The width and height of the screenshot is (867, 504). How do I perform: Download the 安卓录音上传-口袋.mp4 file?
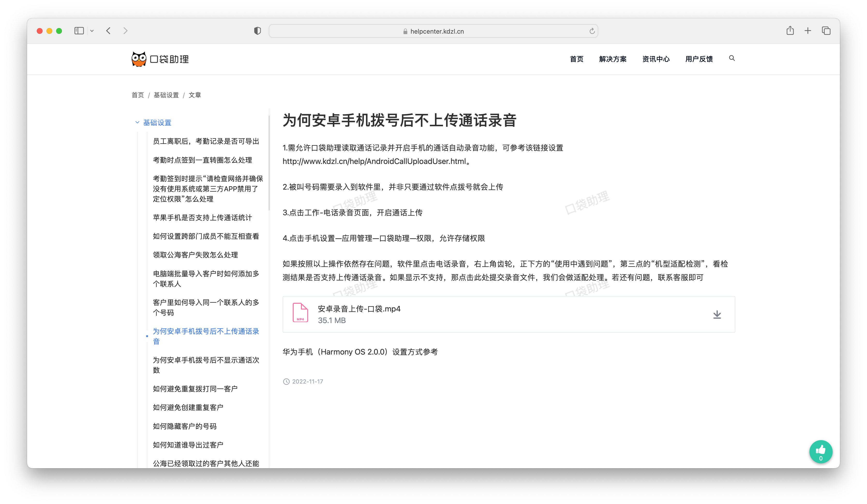point(717,314)
